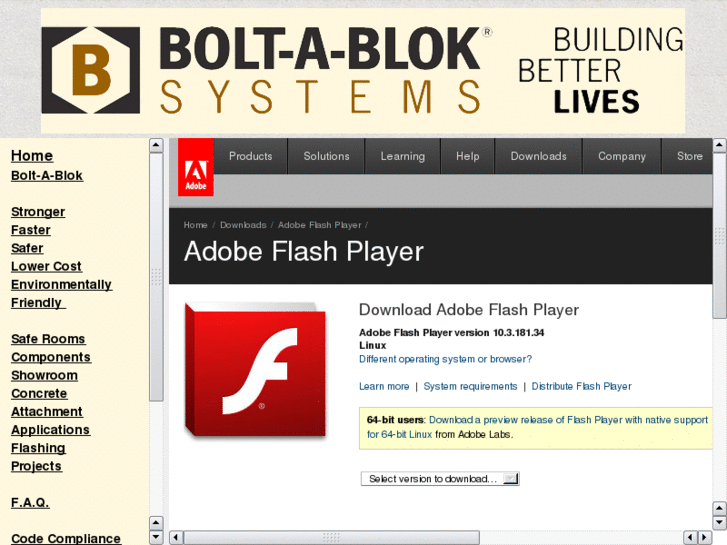The height and width of the screenshot is (545, 727).
Task: Open the Showroom sidebar link
Action: (x=45, y=375)
